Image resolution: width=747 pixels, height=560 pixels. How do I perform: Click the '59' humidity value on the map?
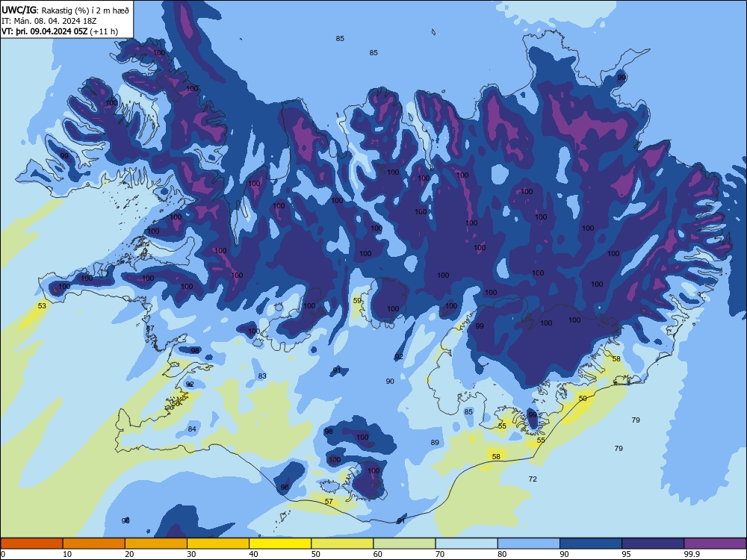pos(357,300)
